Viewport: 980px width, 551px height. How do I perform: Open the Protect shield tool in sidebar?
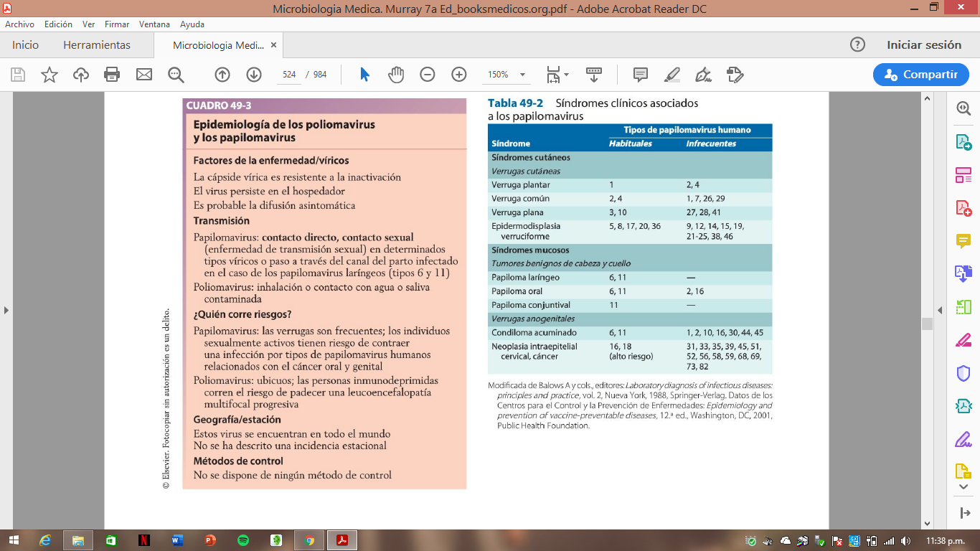[963, 373]
